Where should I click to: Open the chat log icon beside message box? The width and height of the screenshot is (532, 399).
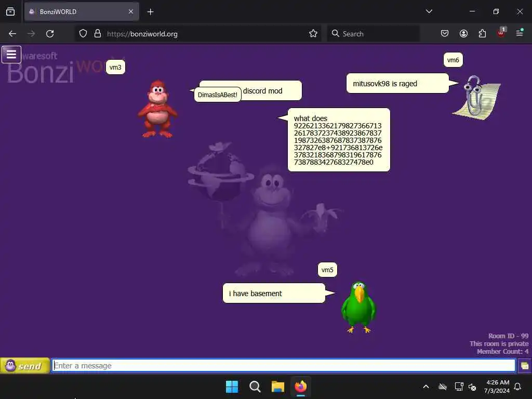point(525,366)
